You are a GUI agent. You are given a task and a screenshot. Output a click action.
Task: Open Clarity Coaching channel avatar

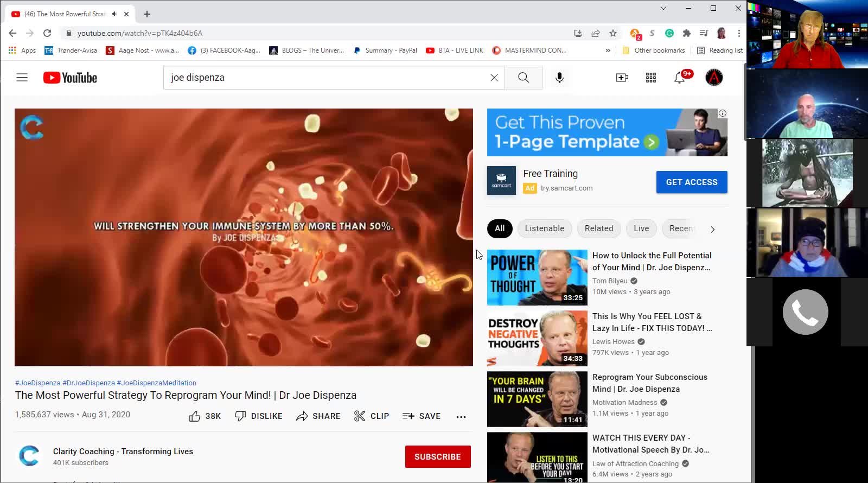(29, 456)
